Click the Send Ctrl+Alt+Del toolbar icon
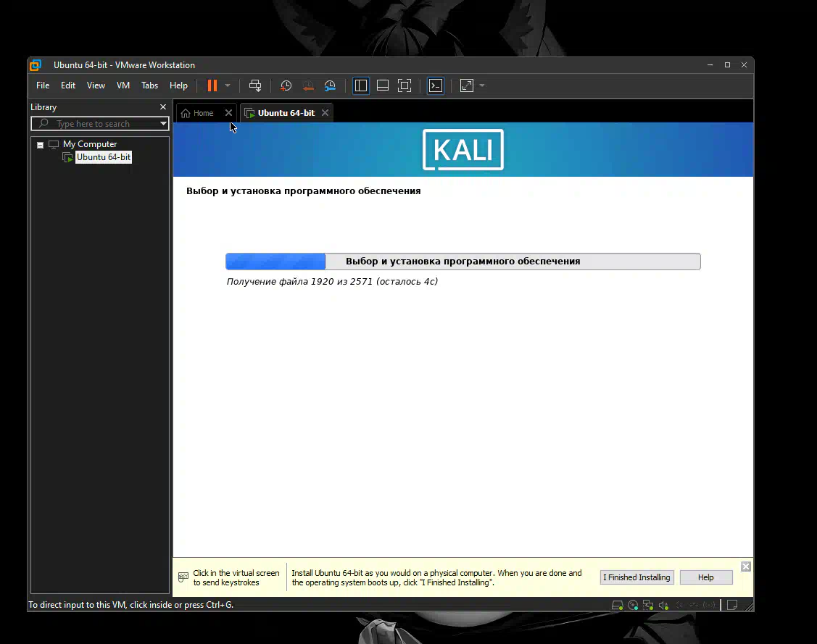Viewport: 817px width, 644px height. 254,85
